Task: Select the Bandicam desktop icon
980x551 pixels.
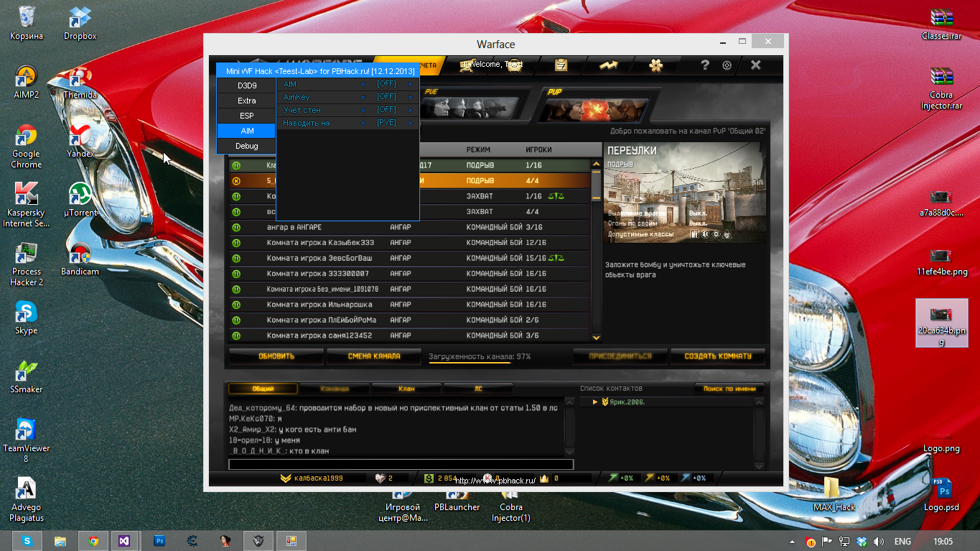Action: [80, 258]
